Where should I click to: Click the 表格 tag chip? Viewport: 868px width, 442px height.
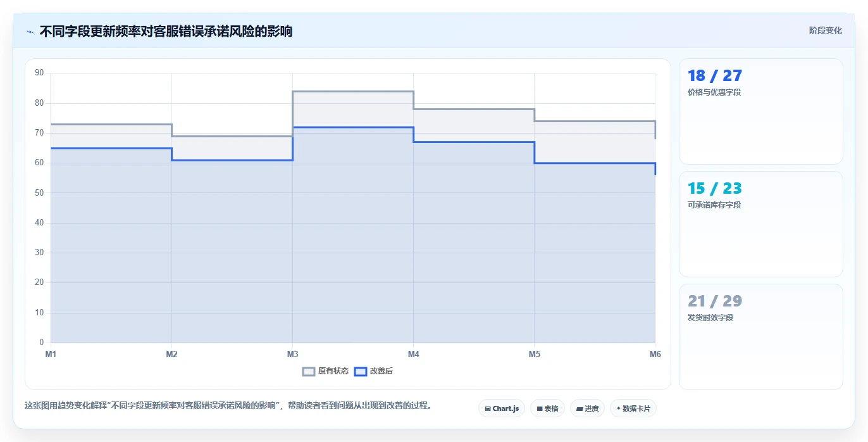pos(547,408)
